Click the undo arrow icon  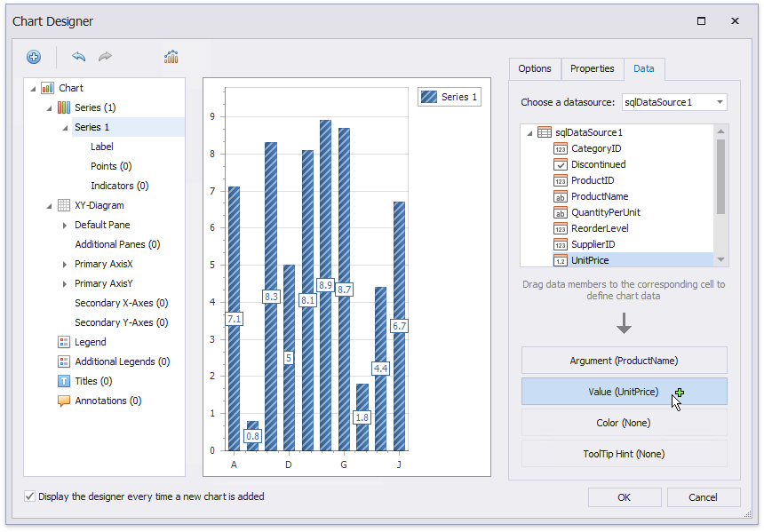79,57
